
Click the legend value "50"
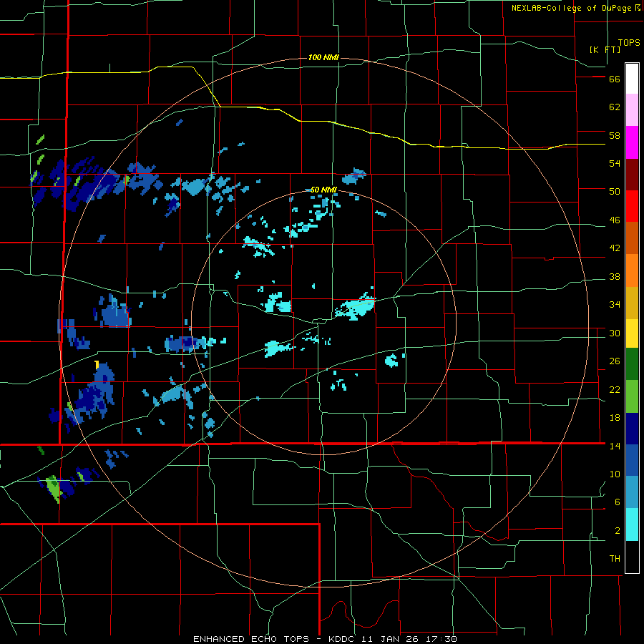[x=615, y=191]
